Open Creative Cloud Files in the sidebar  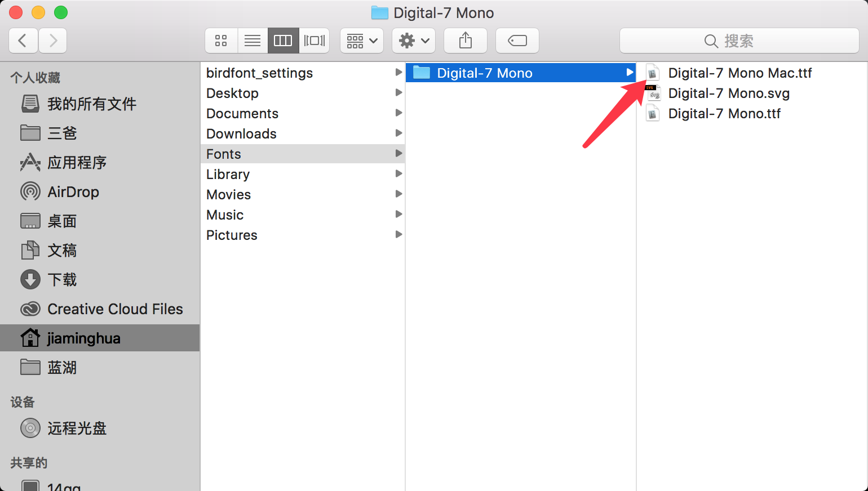[100, 309]
